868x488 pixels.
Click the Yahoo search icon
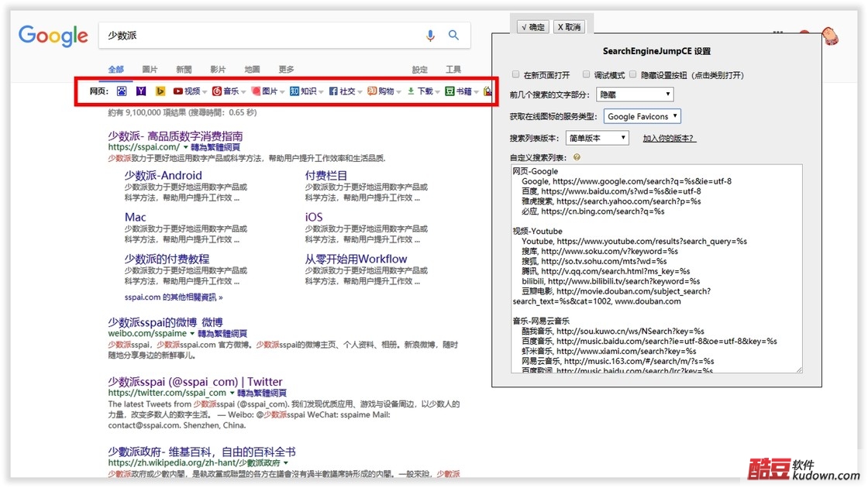point(141,91)
